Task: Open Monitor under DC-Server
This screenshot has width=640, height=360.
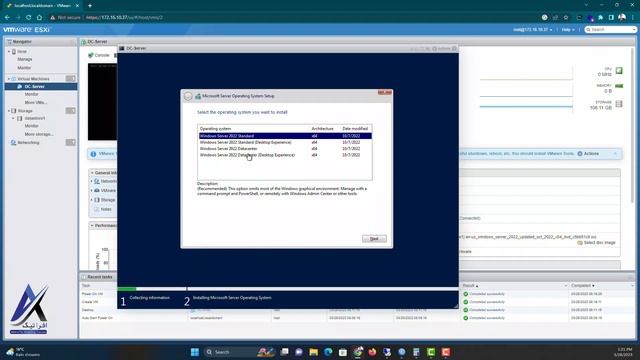Action: pos(31,94)
